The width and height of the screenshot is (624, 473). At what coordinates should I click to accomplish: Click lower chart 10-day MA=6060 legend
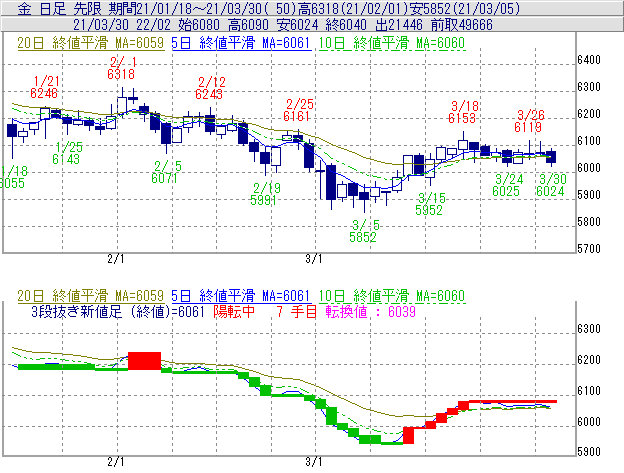(x=392, y=296)
